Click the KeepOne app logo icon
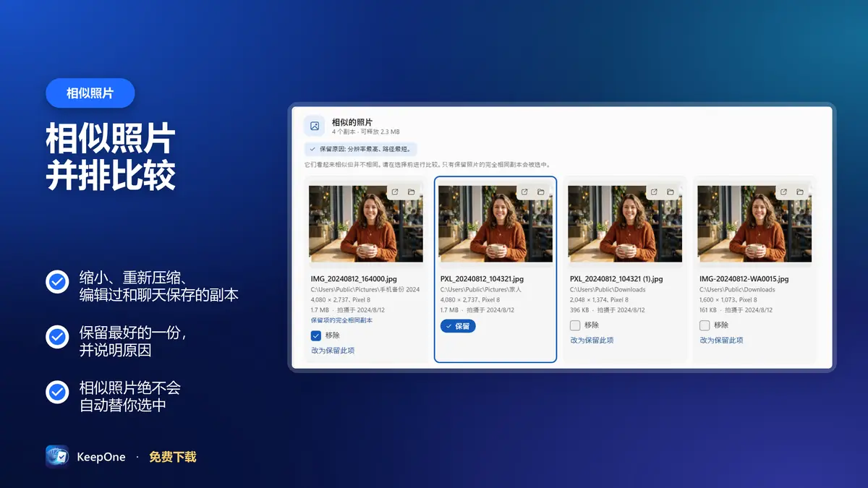This screenshot has width=868, height=488. 57,457
